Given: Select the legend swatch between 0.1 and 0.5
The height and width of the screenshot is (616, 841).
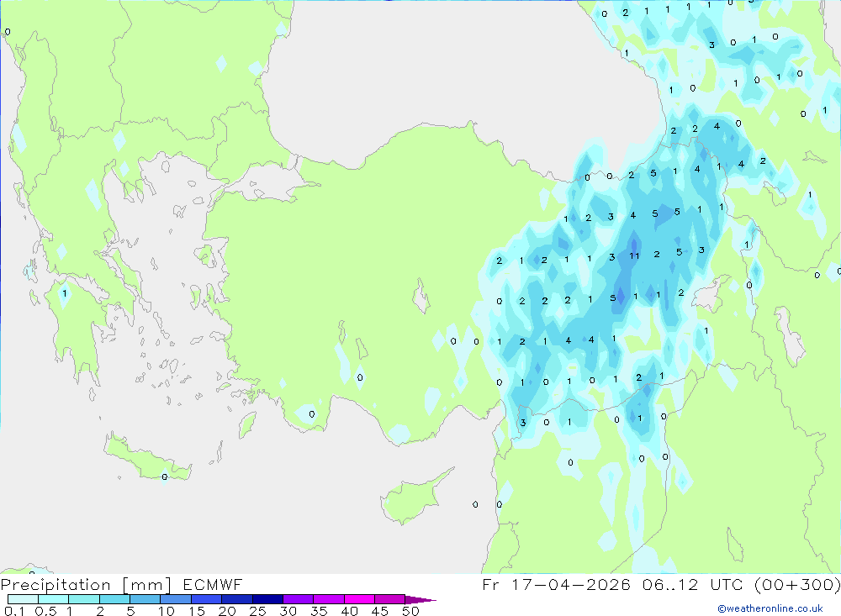Looking at the screenshot, I should pos(23,599).
